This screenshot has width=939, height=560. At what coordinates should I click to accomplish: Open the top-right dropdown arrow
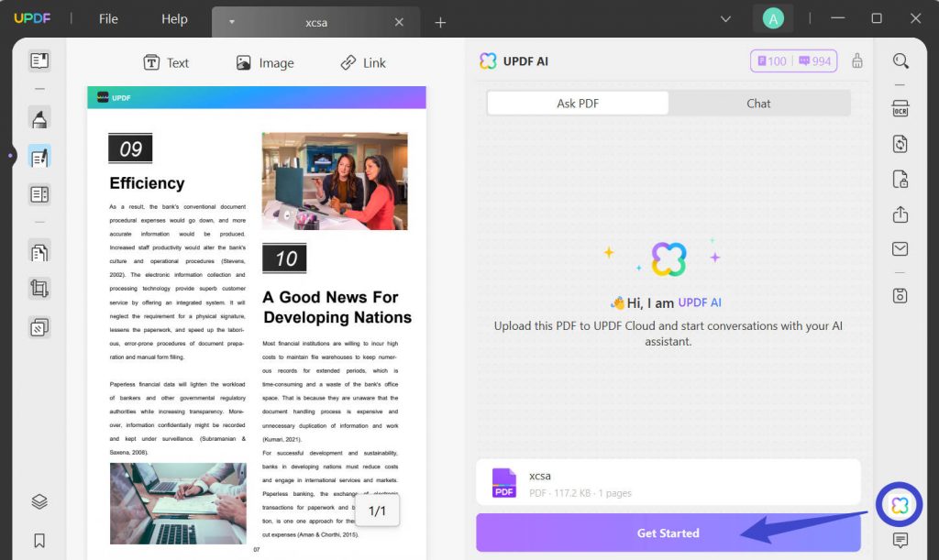click(x=724, y=18)
